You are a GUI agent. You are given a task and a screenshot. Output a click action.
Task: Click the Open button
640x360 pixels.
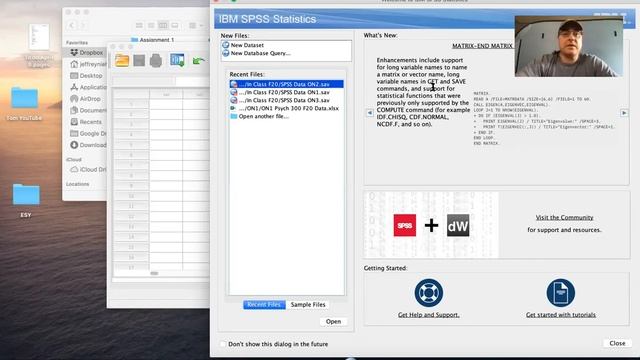point(333,322)
